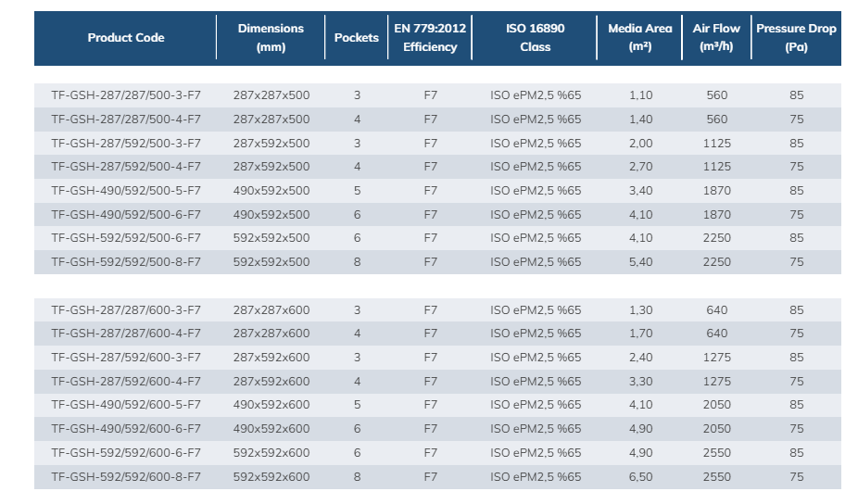The height and width of the screenshot is (504, 858).
Task: Select the 5,40 media area cell
Action: click(x=640, y=262)
